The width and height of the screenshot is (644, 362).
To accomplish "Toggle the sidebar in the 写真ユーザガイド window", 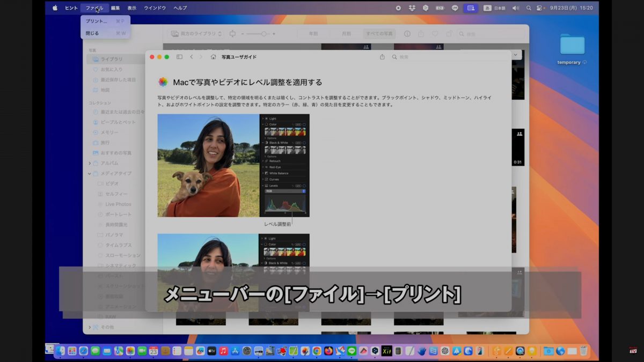I will coord(179,57).
